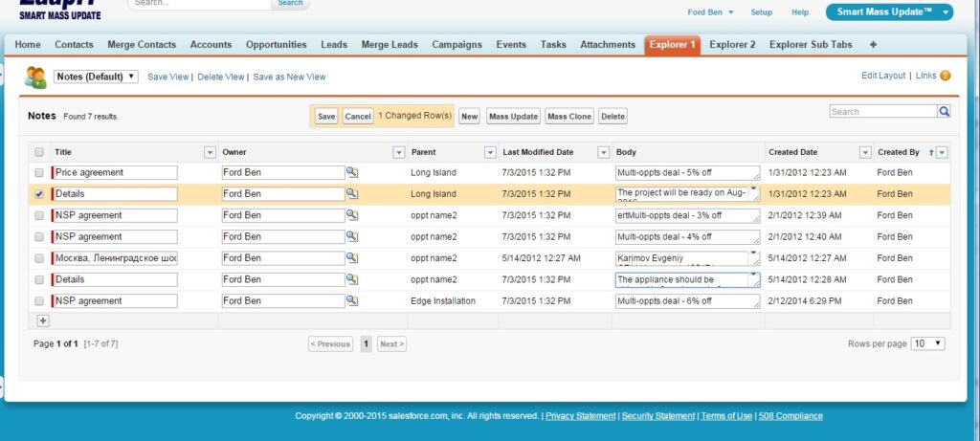Click the New button
The image size is (980, 441).
point(469,116)
